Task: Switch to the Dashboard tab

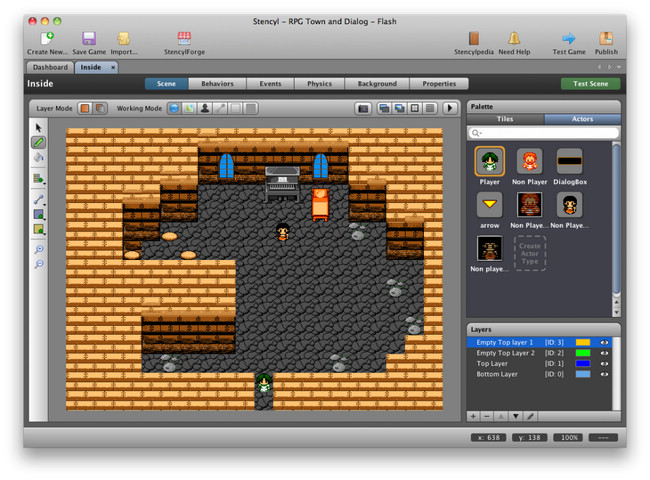Action: tap(50, 67)
